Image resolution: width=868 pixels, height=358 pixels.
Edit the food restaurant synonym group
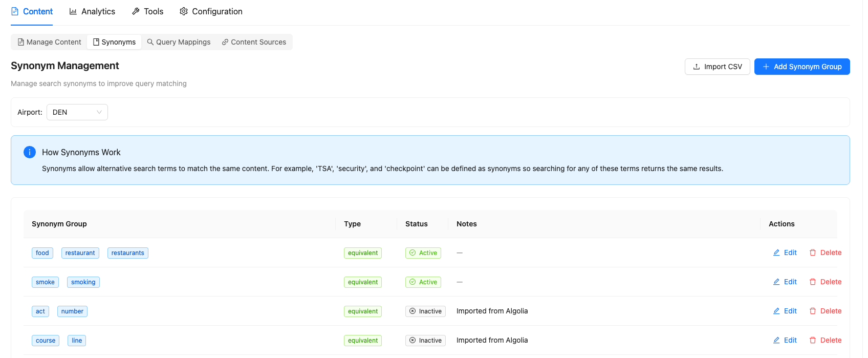coord(785,252)
